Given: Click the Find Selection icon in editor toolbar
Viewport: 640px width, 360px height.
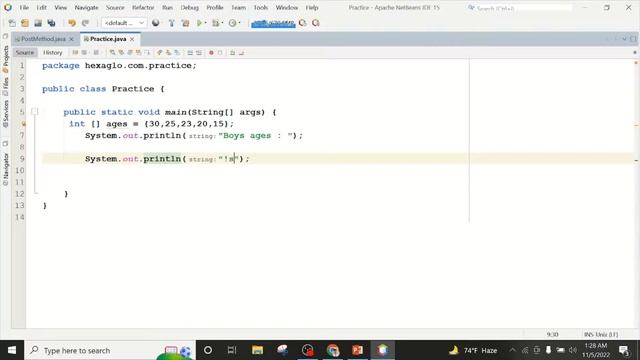Looking at the screenshot, I should (x=112, y=53).
